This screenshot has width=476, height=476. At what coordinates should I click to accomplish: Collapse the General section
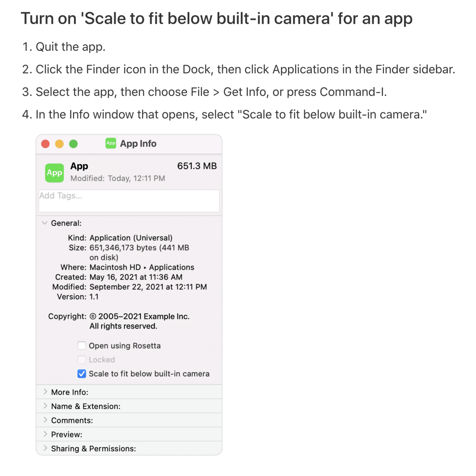(x=45, y=223)
